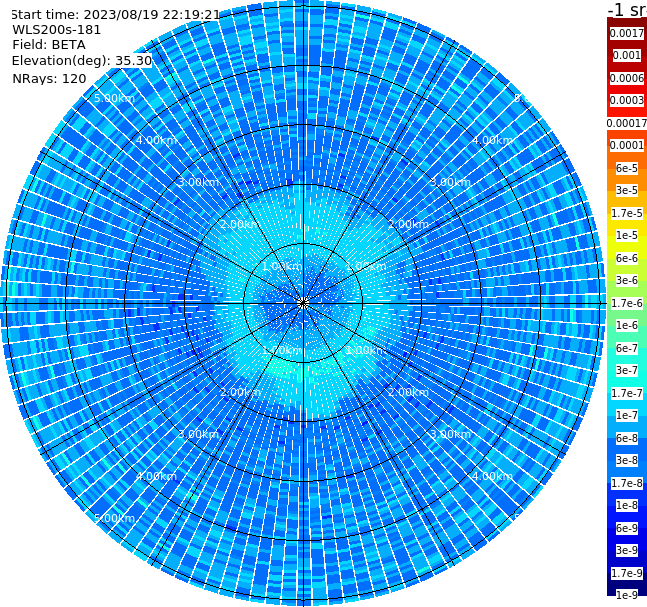647x607 pixels.
Task: Click the polar plot center origin point
Action: pyautogui.click(x=303, y=303)
